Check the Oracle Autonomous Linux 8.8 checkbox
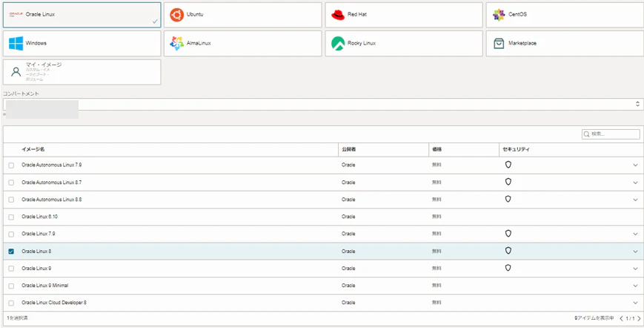Image resolution: width=644 pixels, height=328 pixels. point(11,200)
